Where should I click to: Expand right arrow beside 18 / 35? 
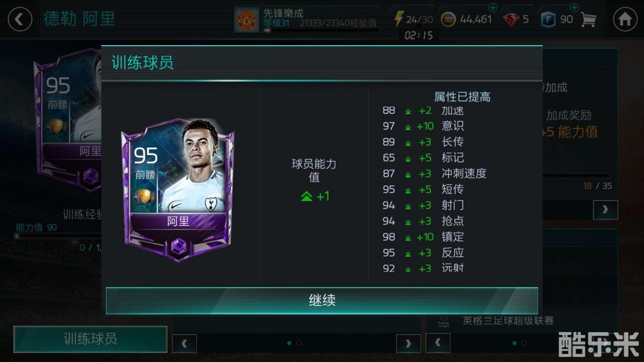pyautogui.click(x=605, y=209)
